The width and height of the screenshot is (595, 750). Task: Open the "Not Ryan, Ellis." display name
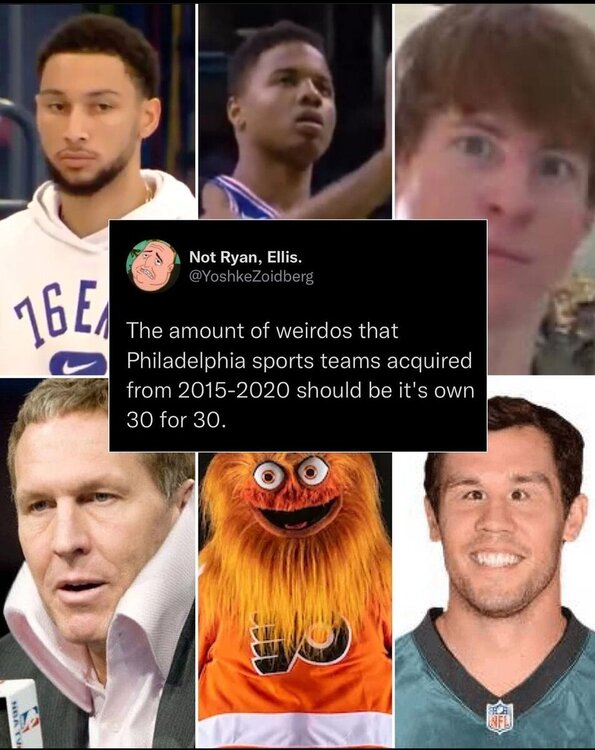pyautogui.click(x=246, y=257)
